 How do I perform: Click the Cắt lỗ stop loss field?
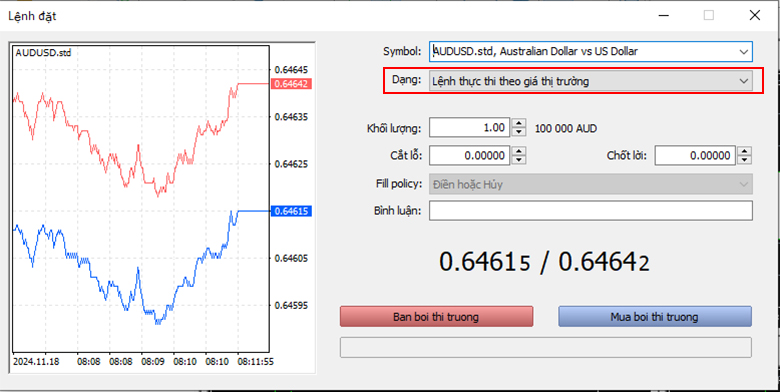pos(470,156)
